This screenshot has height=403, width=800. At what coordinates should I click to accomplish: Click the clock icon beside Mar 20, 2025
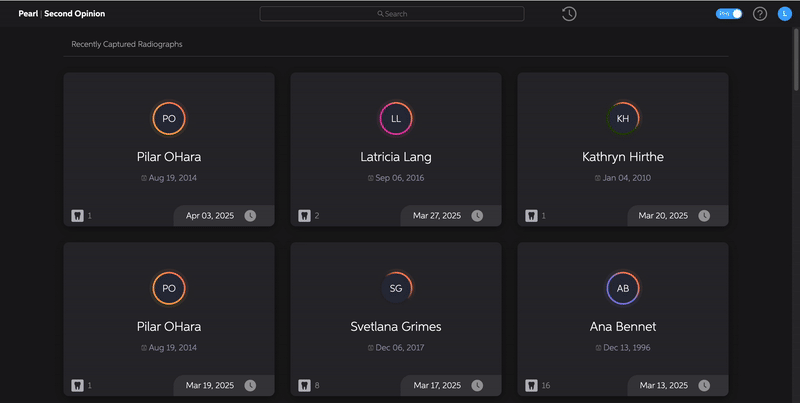[x=704, y=215]
